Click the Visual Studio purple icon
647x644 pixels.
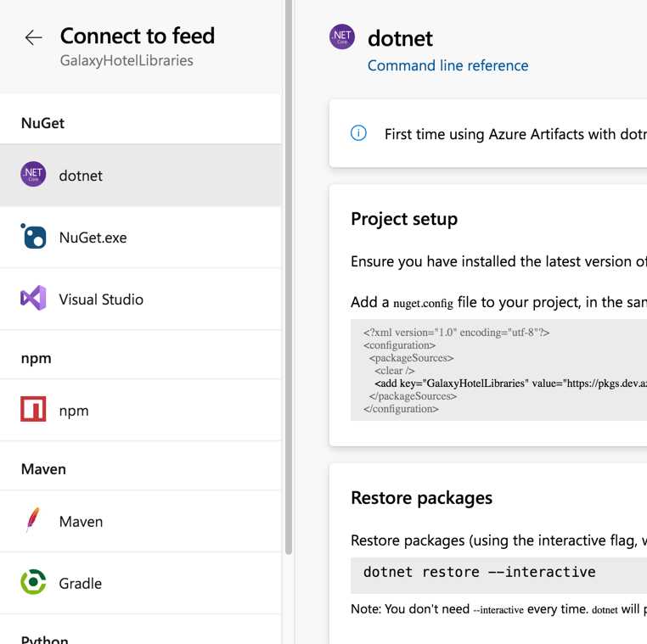(33, 298)
